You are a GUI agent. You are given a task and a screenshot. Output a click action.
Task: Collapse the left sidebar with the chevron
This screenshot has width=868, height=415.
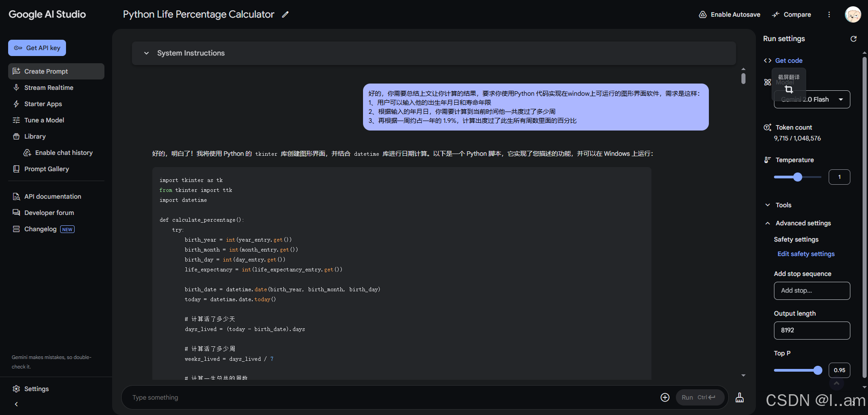coord(16,404)
